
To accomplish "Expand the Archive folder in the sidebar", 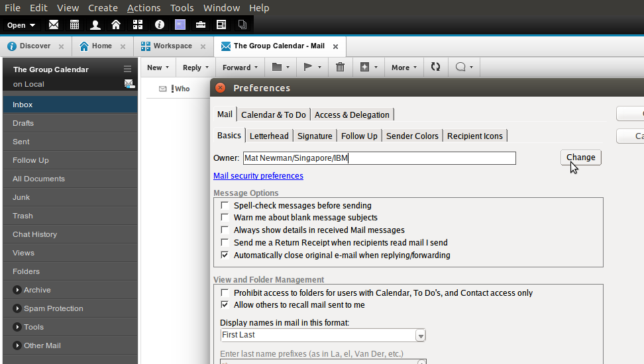I will pyautogui.click(x=17, y=290).
